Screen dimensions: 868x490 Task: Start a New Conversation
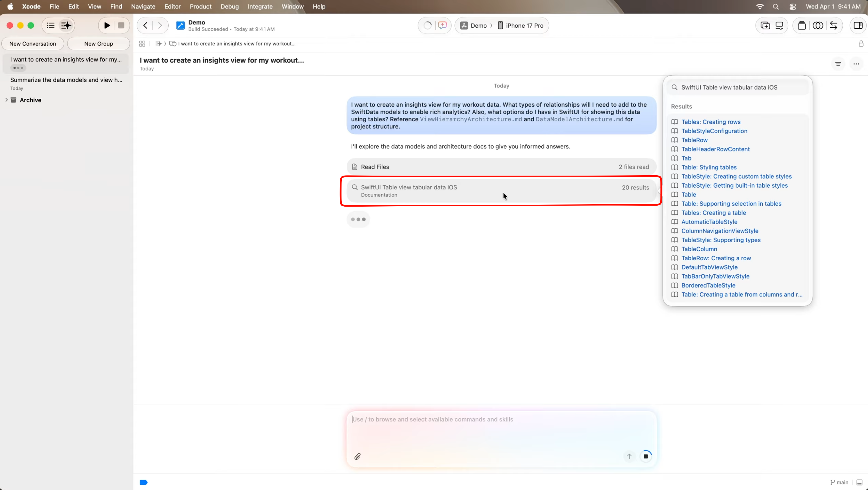tap(33, 44)
